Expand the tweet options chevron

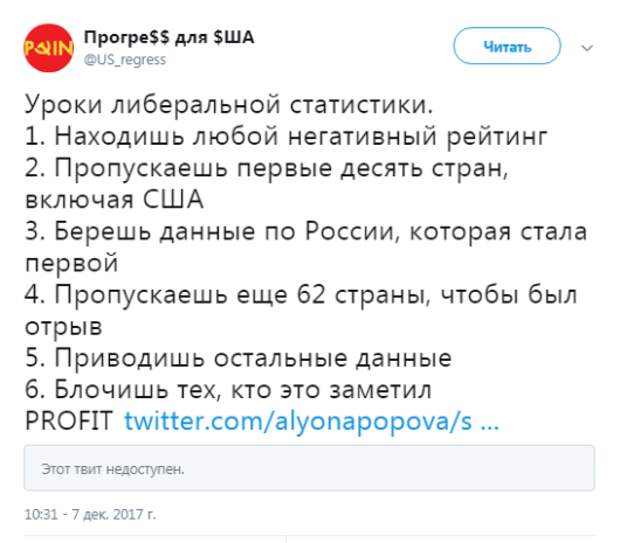[587, 48]
